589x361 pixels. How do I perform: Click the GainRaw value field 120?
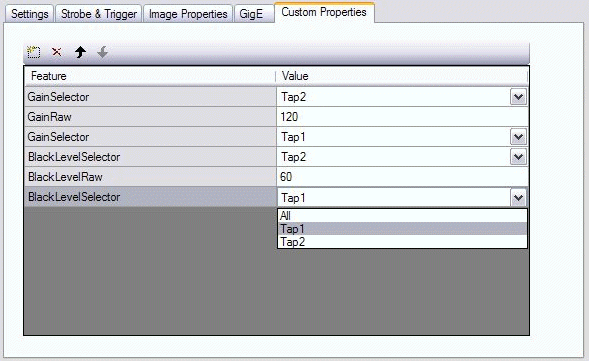[x=402, y=117]
